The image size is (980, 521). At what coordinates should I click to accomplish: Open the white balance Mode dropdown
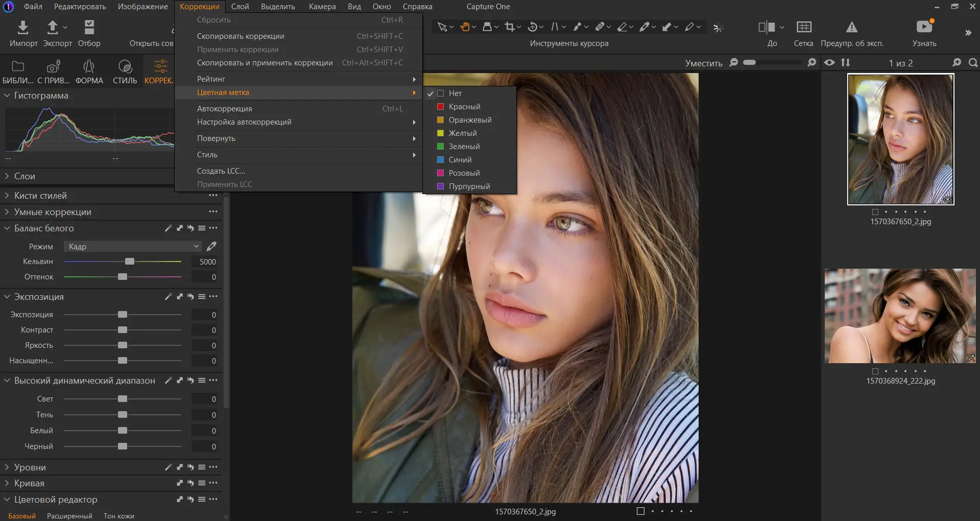pos(132,247)
